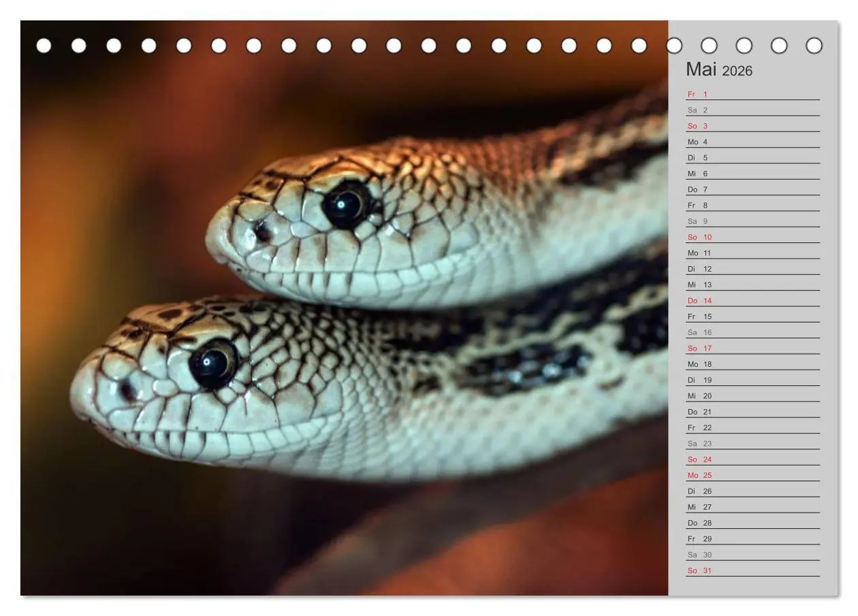The image size is (858, 616).
Task: Select the calendar row 'Mi 13'
Action: coord(752,285)
